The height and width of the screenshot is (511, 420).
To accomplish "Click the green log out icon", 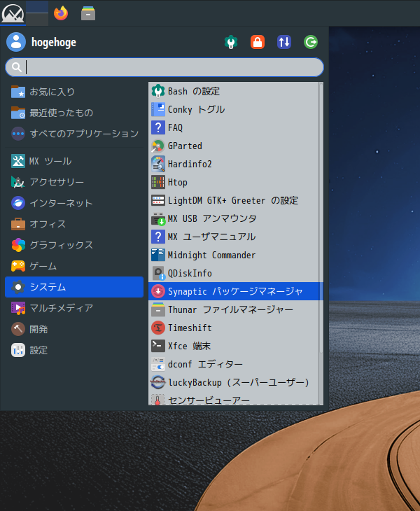I will click(311, 42).
